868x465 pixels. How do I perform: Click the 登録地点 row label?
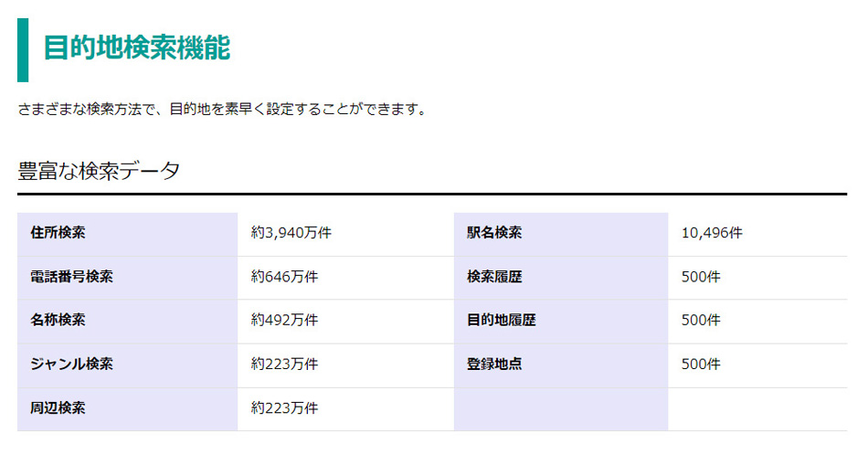494,364
